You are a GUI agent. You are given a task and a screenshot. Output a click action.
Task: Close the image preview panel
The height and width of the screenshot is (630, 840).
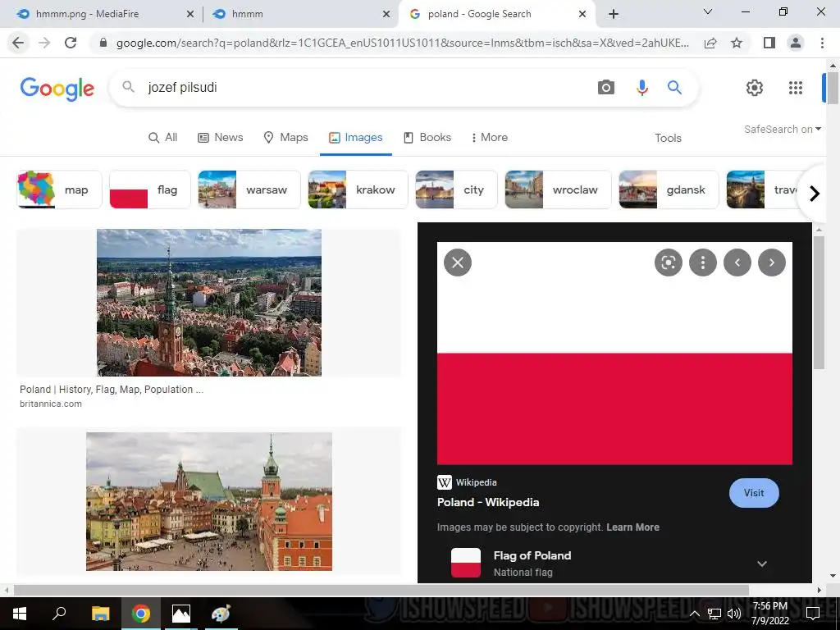(x=458, y=262)
